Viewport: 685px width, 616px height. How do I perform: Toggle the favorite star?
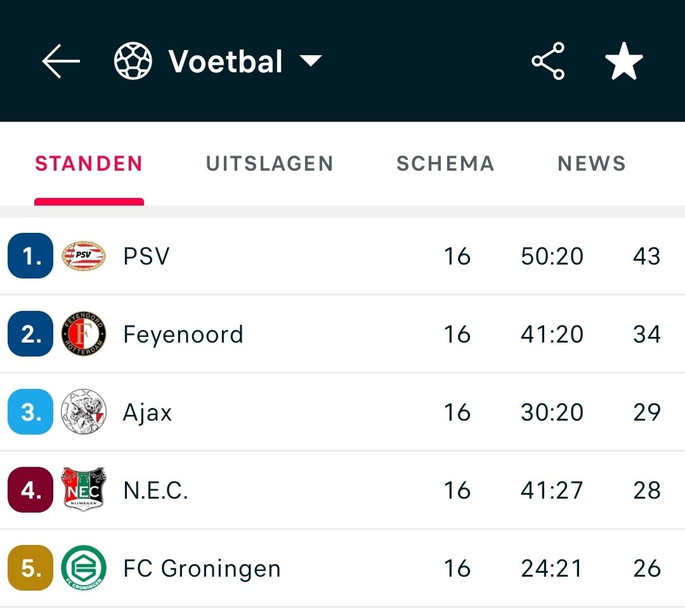tap(624, 61)
